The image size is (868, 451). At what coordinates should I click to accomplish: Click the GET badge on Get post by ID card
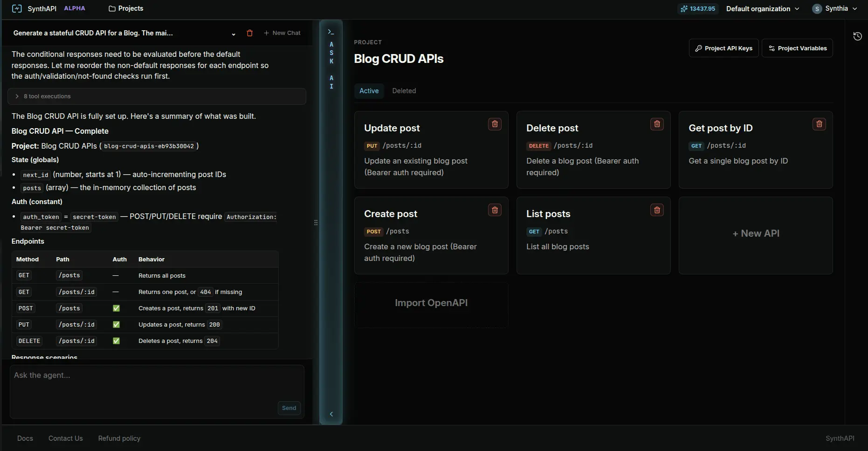pyautogui.click(x=696, y=146)
